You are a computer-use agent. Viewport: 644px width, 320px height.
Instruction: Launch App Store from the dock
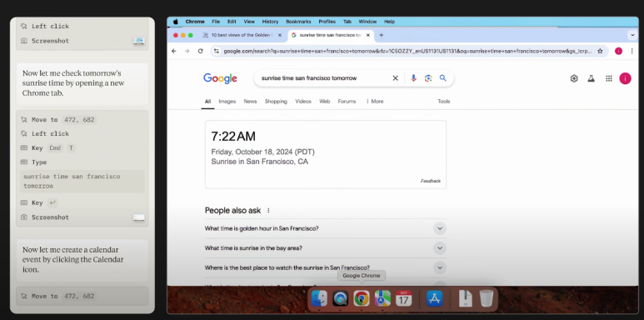point(435,298)
